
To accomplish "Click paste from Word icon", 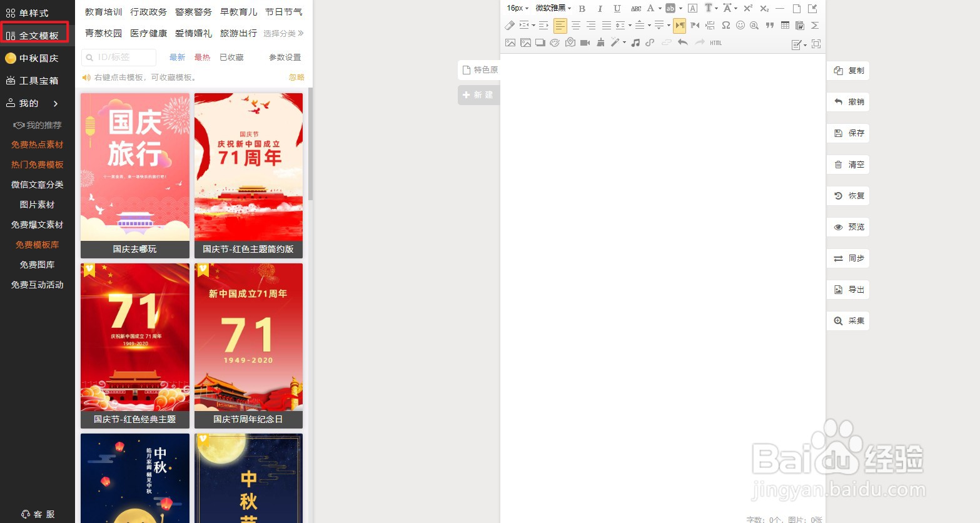I will point(800,26).
